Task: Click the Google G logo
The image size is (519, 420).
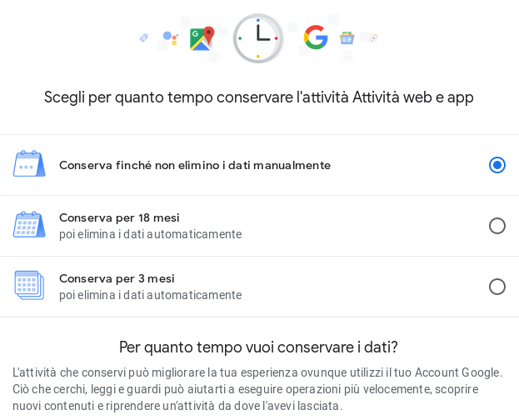Action: click(x=316, y=37)
